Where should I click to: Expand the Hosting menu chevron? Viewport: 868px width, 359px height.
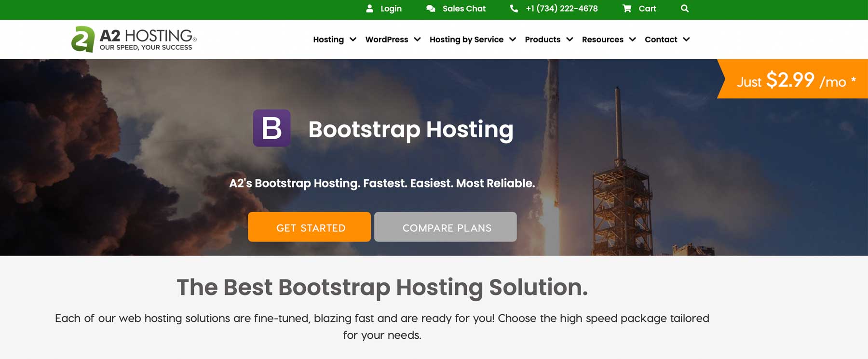pos(353,40)
